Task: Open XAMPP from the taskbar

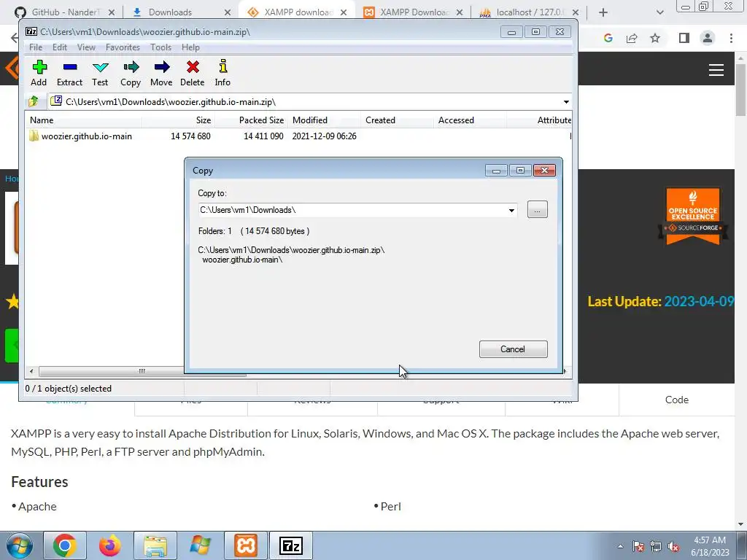Action: [246, 545]
